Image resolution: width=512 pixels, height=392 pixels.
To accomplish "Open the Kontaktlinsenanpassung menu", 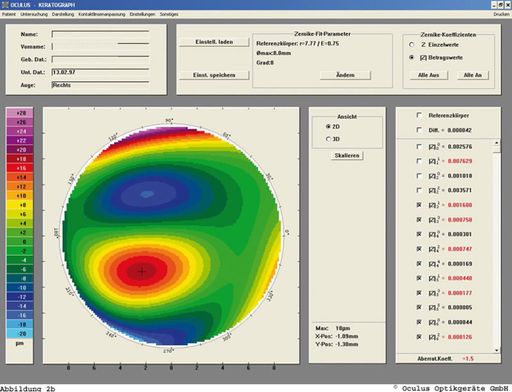I will (x=102, y=14).
